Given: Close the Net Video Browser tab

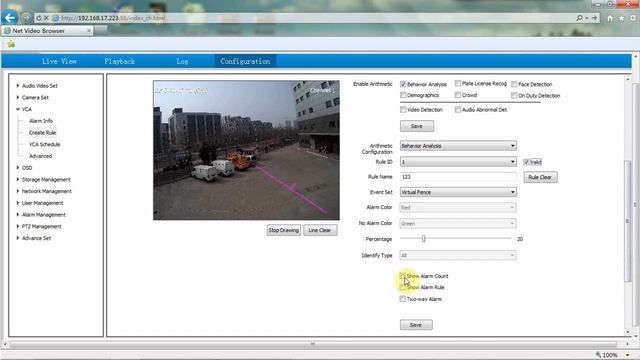Looking at the screenshot, I should click(x=89, y=31).
